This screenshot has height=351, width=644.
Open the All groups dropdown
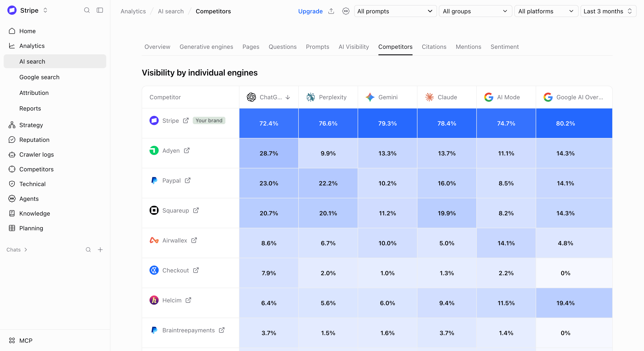(475, 11)
